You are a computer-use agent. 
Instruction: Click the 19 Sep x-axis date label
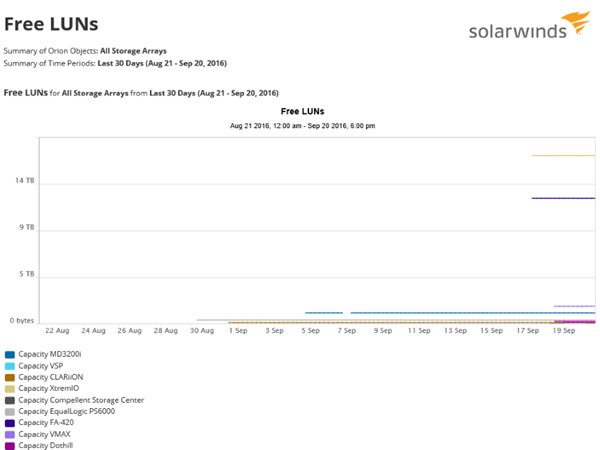[563, 330]
